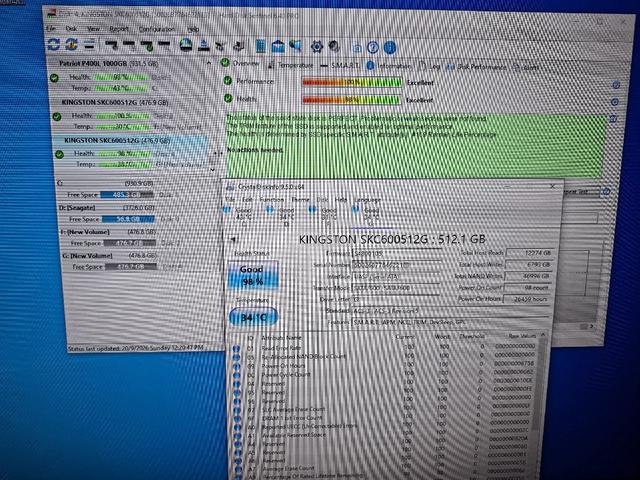
Task: Click the speaker sound icon in toolbar
Action: [x=296, y=46]
